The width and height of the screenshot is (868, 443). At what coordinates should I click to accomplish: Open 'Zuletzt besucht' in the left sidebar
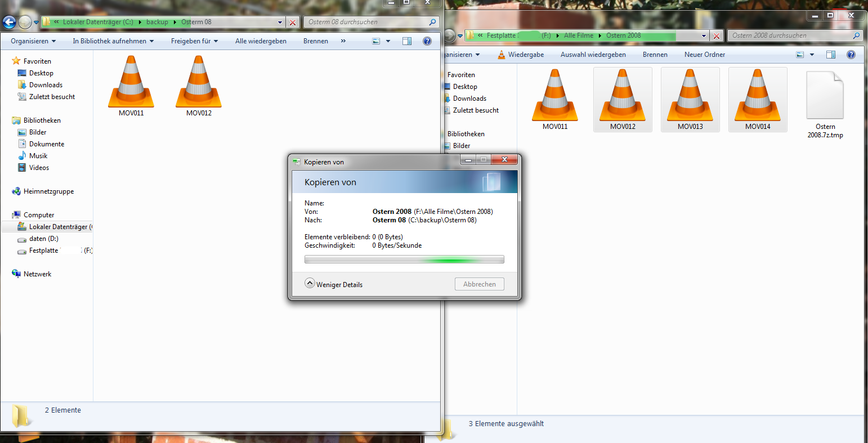pos(52,97)
